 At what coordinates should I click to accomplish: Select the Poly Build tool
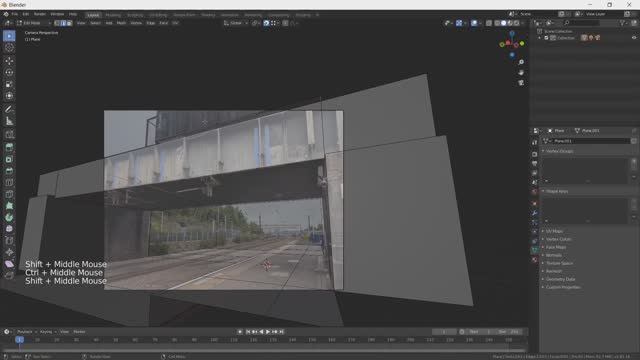click(x=9, y=206)
